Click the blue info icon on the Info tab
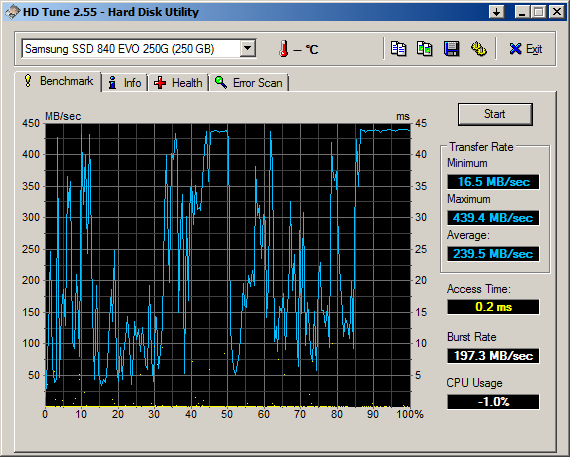 [x=113, y=83]
